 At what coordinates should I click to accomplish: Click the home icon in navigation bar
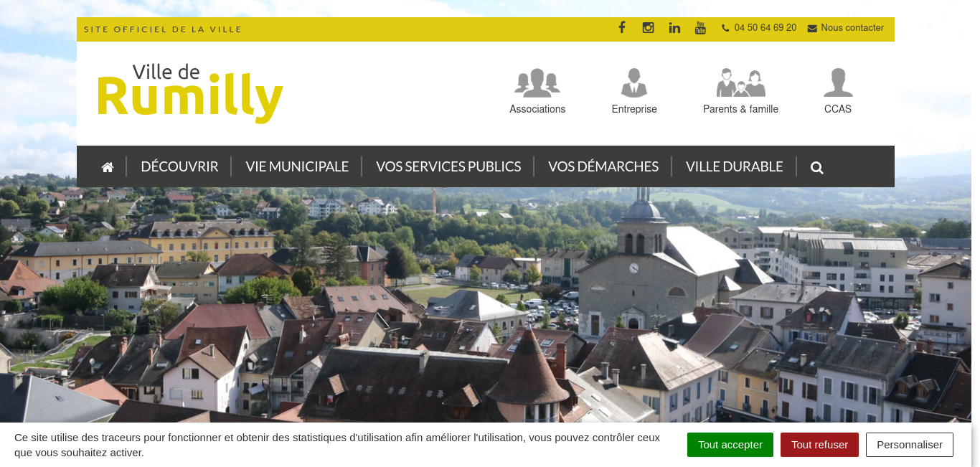pyautogui.click(x=108, y=167)
